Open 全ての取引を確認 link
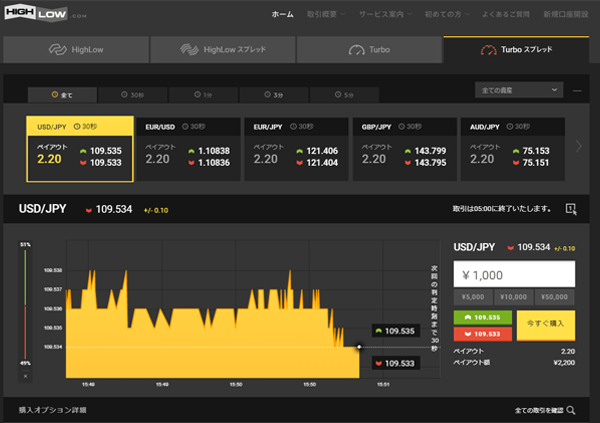The image size is (600, 423). [539, 410]
